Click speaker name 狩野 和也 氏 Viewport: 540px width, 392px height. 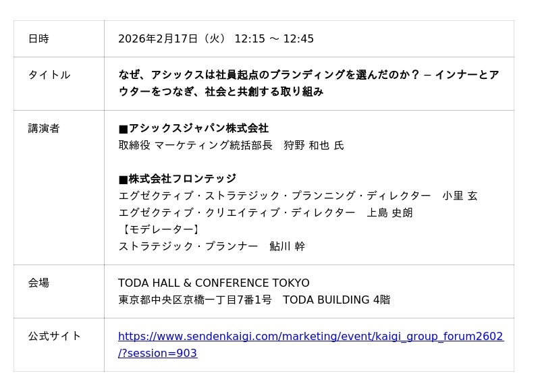click(313, 145)
